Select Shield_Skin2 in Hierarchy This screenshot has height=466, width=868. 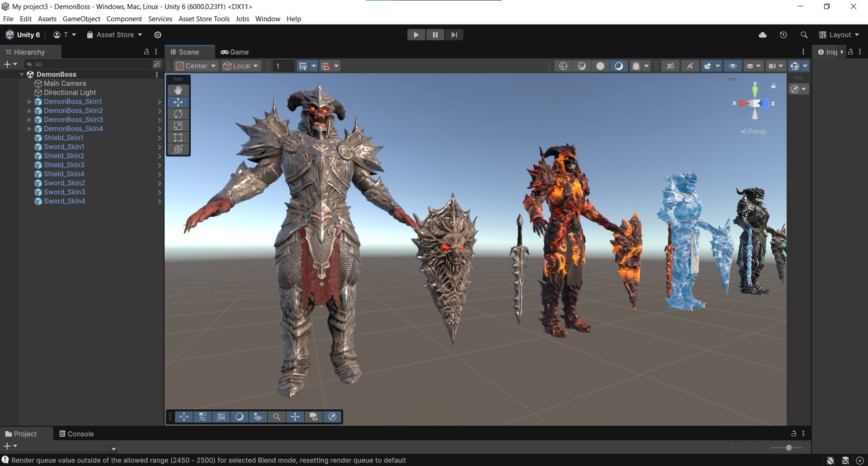pos(64,156)
